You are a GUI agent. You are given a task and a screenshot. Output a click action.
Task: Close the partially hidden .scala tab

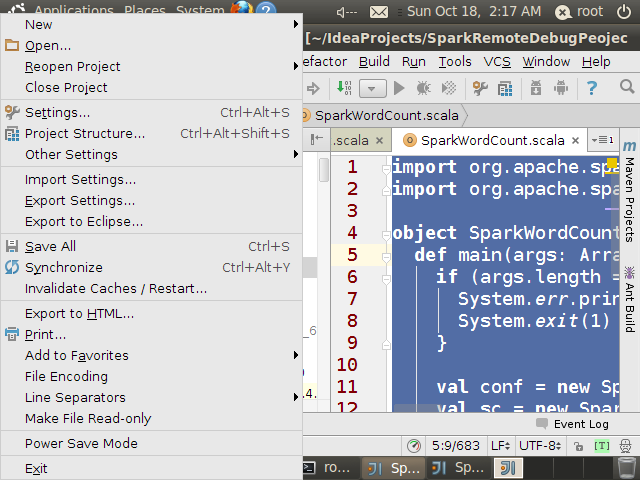point(379,140)
